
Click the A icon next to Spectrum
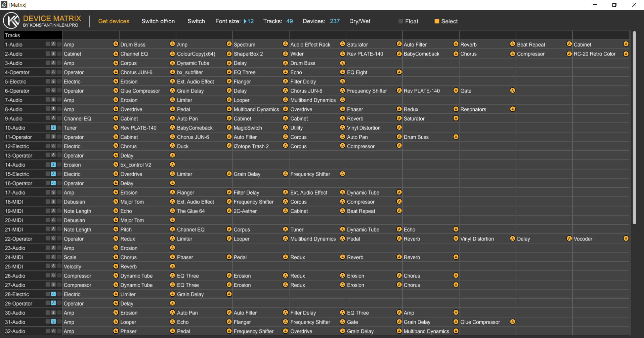(x=285, y=44)
